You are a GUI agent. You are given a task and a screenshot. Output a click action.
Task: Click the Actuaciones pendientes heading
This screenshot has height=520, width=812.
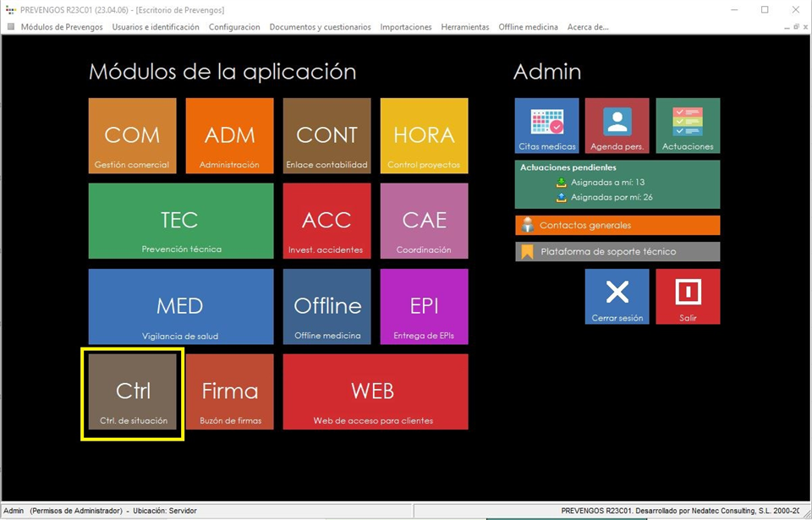click(x=568, y=167)
